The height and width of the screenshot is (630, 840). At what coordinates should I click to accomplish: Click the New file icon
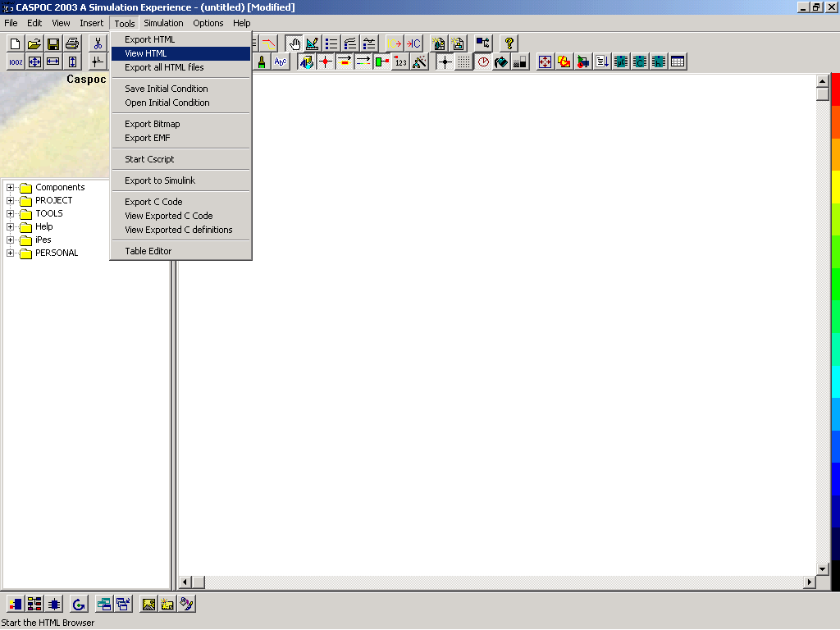[x=16, y=43]
